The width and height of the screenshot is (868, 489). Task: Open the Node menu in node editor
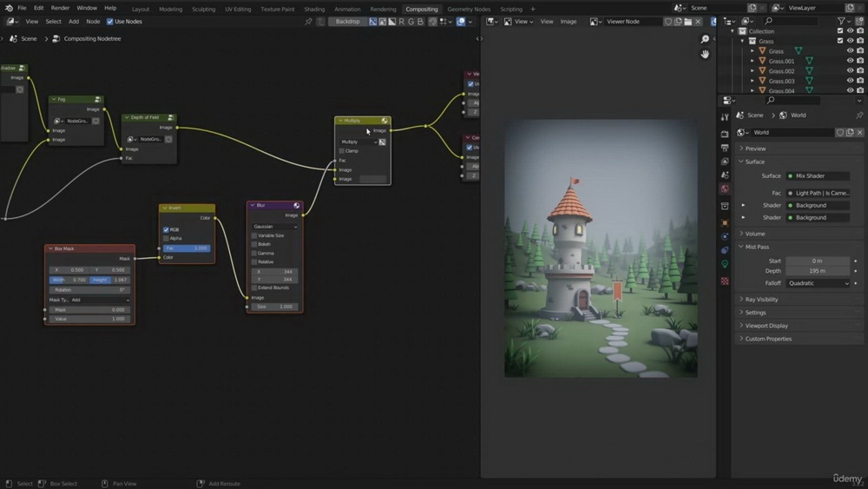coord(93,22)
